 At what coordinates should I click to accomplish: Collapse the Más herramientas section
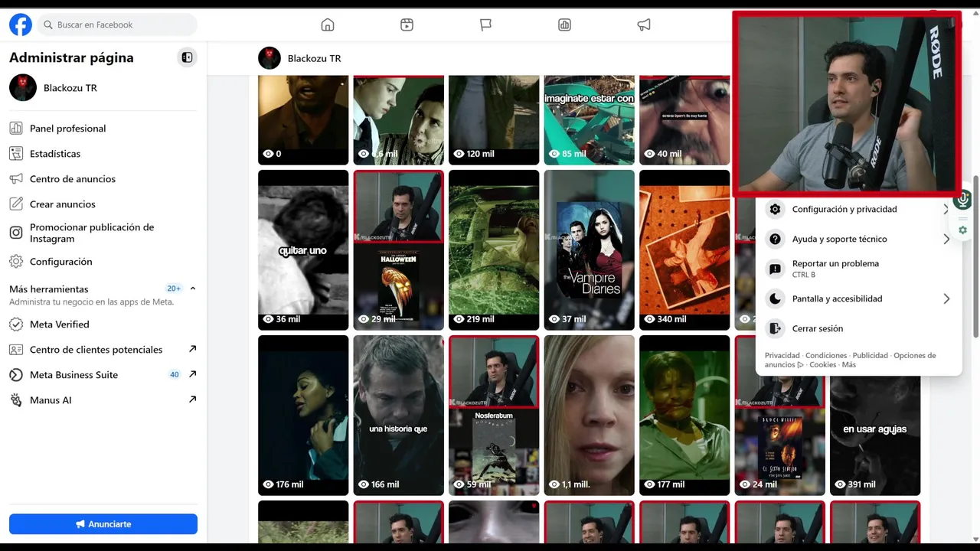[x=193, y=289]
